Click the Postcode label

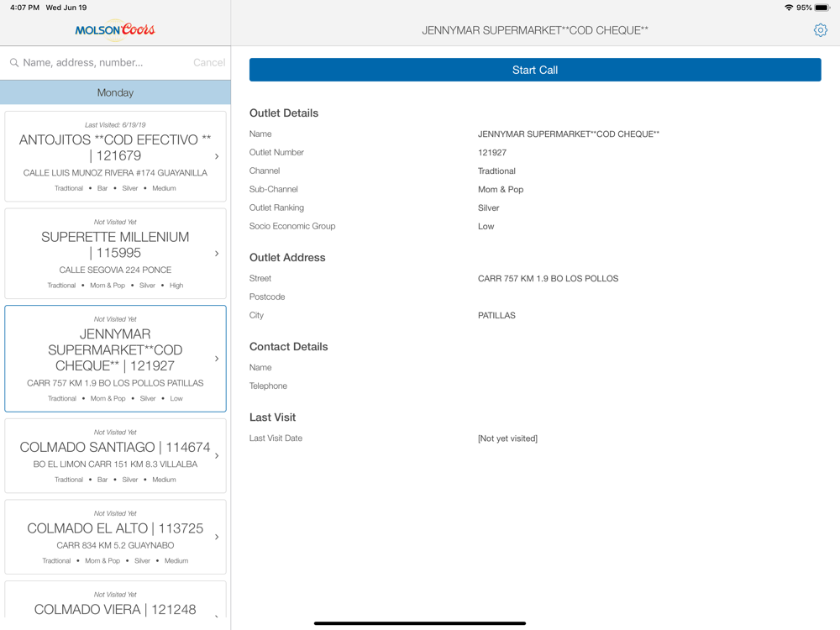(267, 297)
